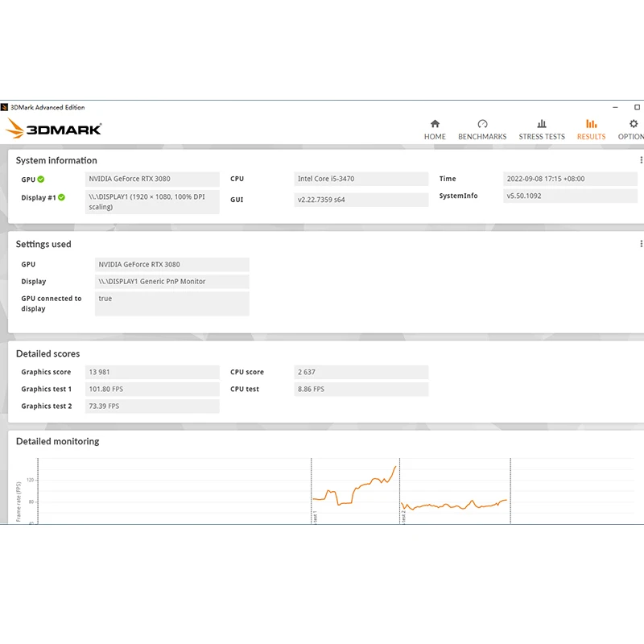Open Benchmarks via gauge icon
This screenshot has width=644, height=644.
[482, 124]
